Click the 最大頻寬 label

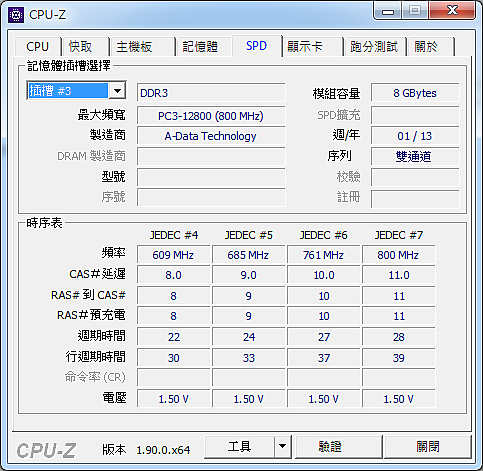[x=101, y=115]
